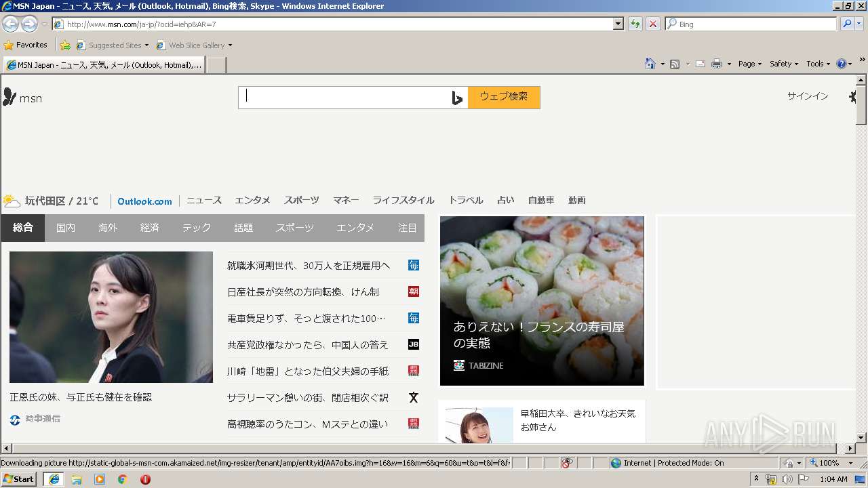Click the Home icon in command bar

tap(650, 64)
